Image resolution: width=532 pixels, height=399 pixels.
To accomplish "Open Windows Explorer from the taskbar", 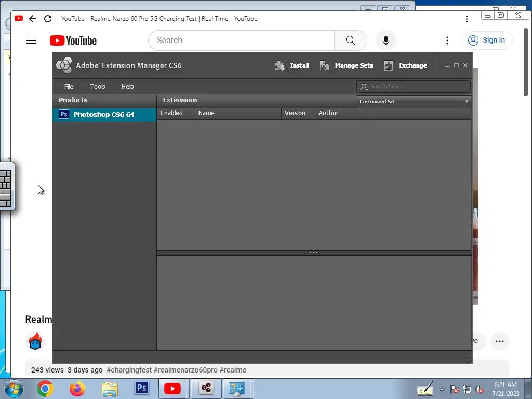I will 110,389.
